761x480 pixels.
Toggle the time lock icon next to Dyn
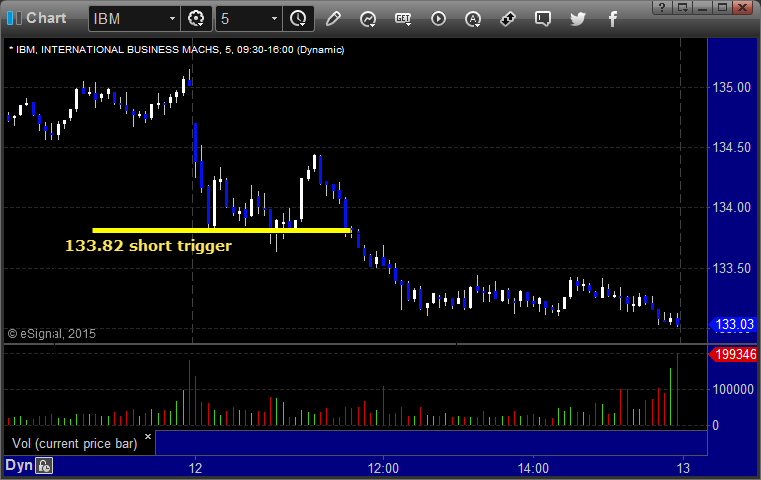click(44, 466)
